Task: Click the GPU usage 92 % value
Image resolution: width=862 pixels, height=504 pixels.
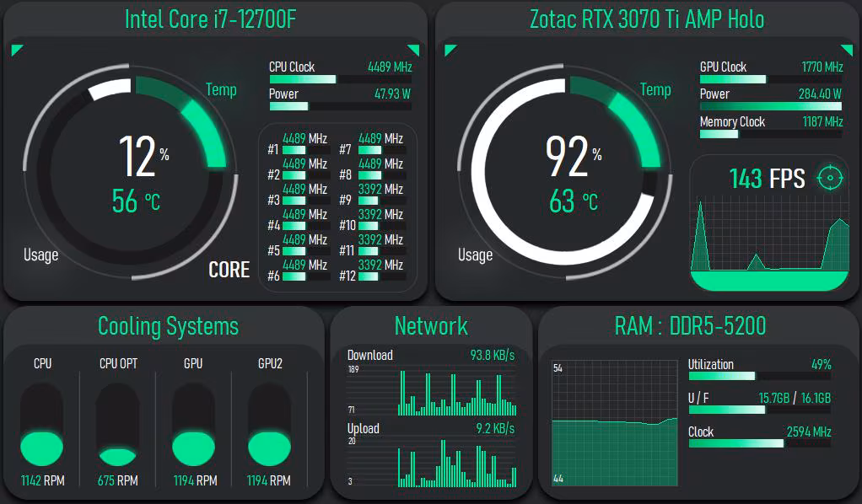Action: click(574, 157)
